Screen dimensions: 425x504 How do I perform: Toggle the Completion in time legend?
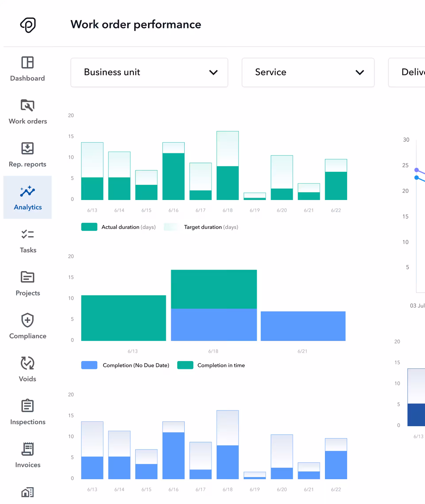point(185,365)
